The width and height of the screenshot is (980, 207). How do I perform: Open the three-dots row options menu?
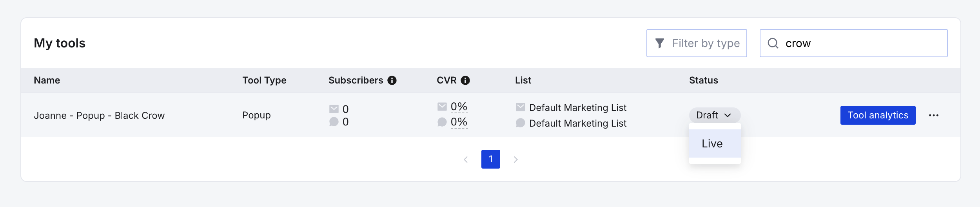(x=933, y=115)
